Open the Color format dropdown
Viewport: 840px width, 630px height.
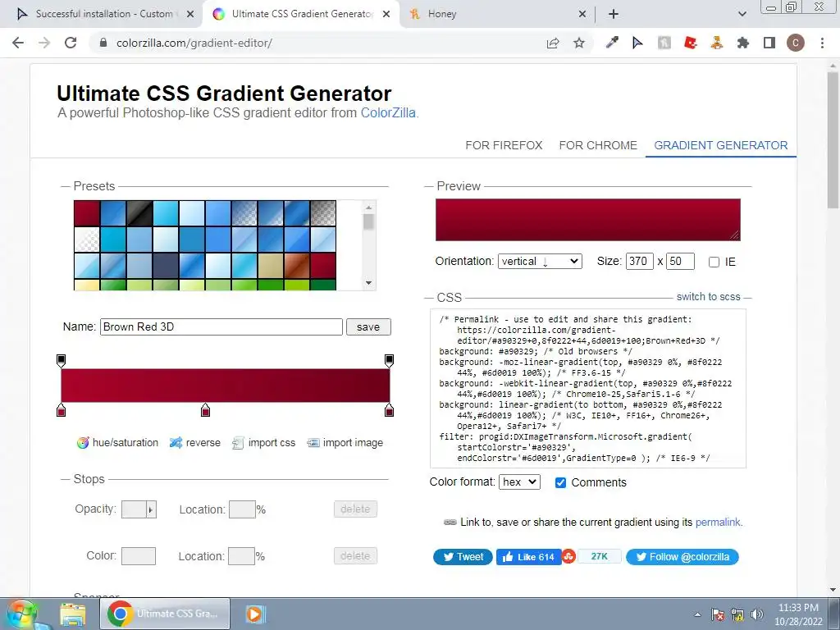click(519, 482)
